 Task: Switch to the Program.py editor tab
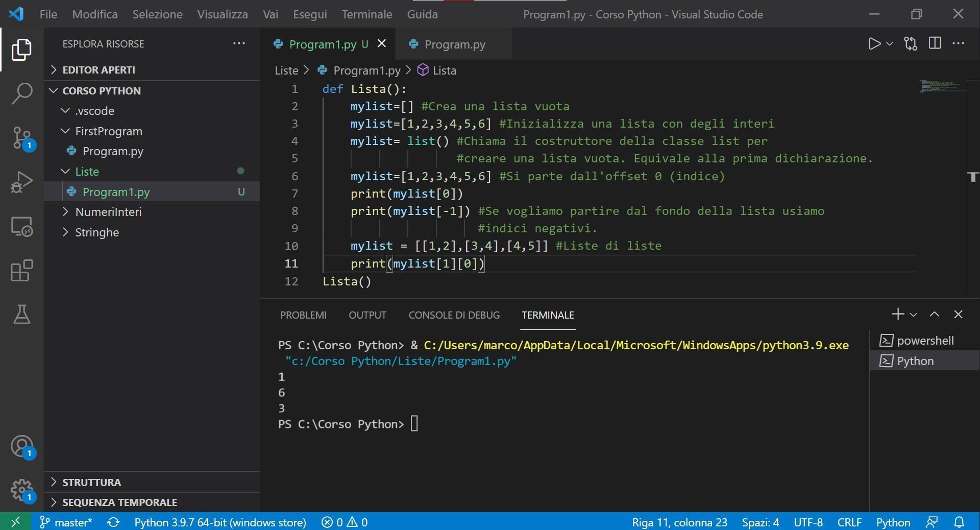pos(454,44)
